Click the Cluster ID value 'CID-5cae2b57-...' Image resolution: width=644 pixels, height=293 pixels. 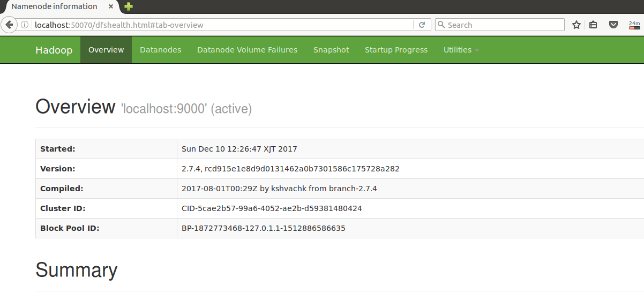(272, 208)
